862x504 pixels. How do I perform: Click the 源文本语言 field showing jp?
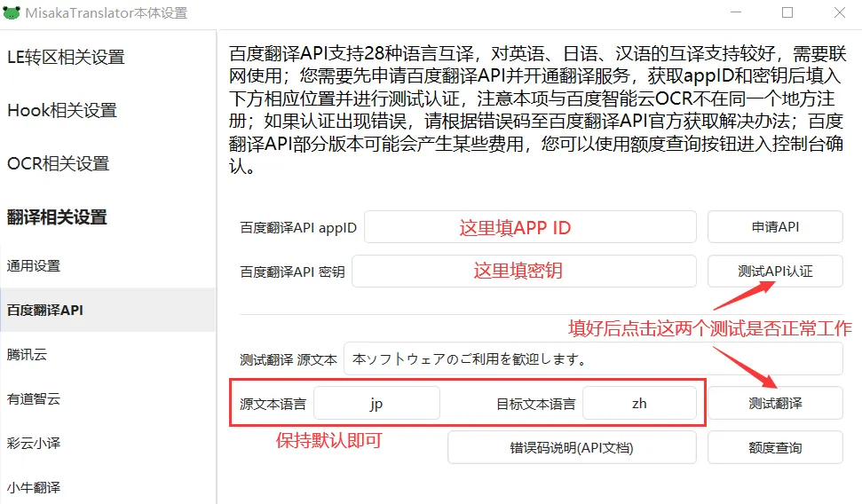pyautogui.click(x=376, y=403)
